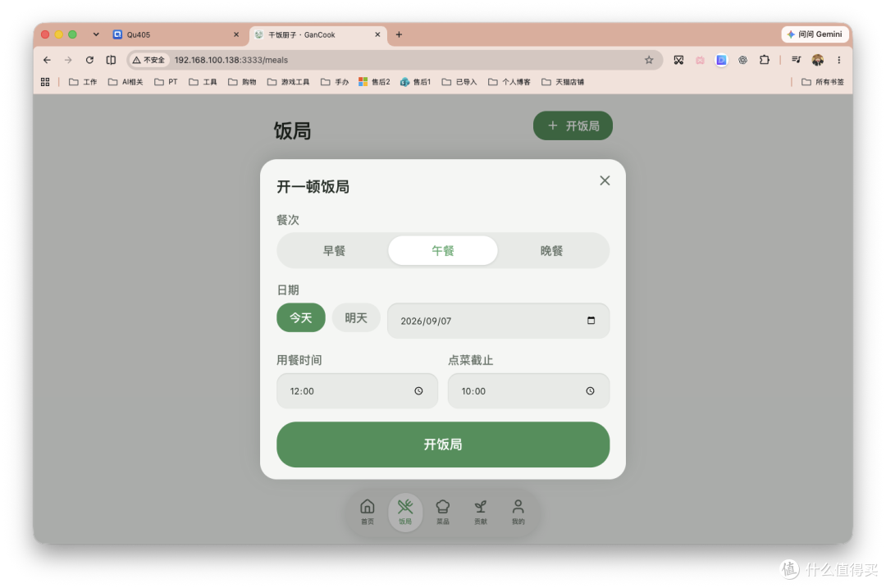Open 菜品 chef hat nav icon
Screen dimensions: 886x588
[442, 512]
